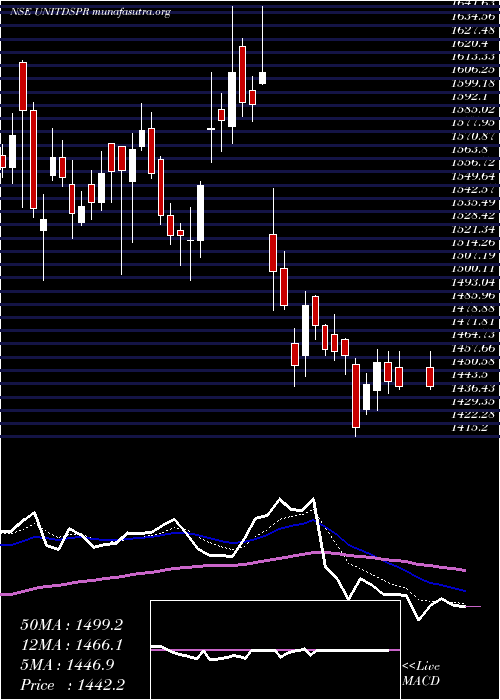Click the 1500.11 price axis label
The image size is (500, 700).
point(474,269)
